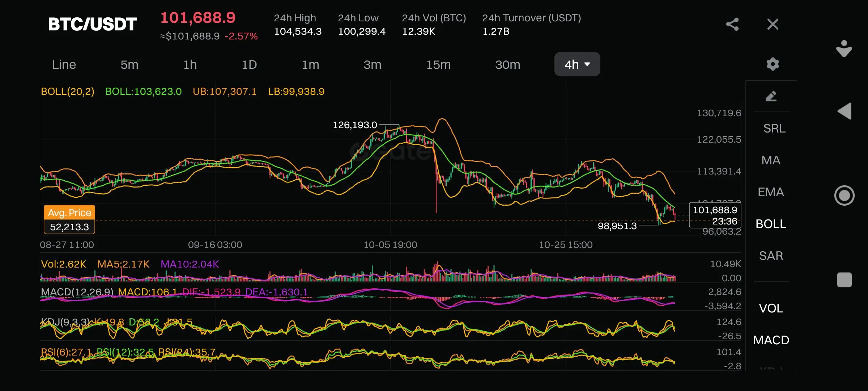Viewport: 868px width, 391px height.
Task: Toggle the MACD sub-indicator
Action: point(771,340)
